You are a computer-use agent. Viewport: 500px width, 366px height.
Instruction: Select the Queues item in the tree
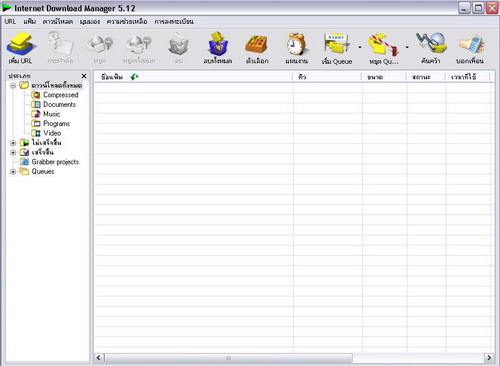43,172
